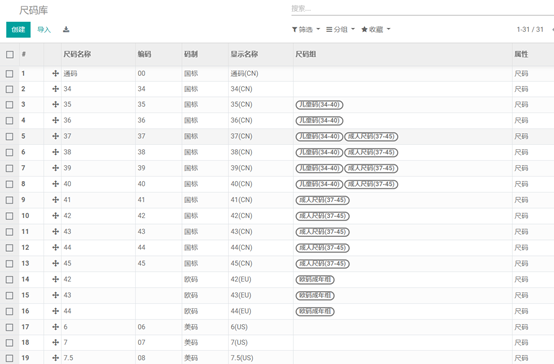554x364 pixels.
Task: Click the 儿童码(34-40) tag in row 3
Action: [x=319, y=105]
